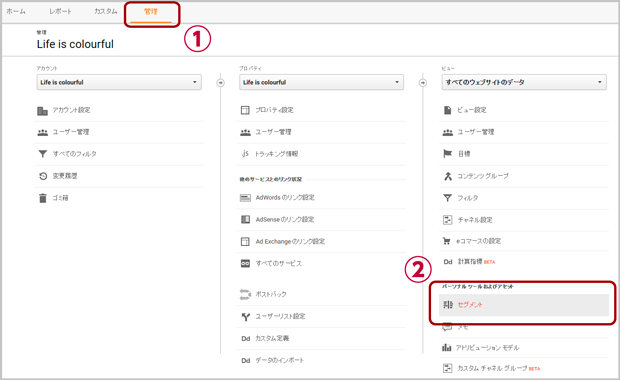The height and width of the screenshot is (380, 620).
Task: Click the segment icon beside セグメント
Action: click(x=448, y=304)
